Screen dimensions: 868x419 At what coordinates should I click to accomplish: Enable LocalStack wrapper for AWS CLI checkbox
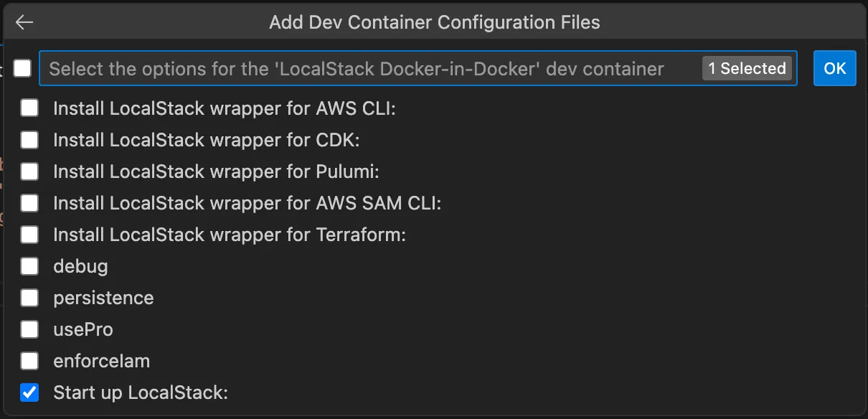(29, 108)
